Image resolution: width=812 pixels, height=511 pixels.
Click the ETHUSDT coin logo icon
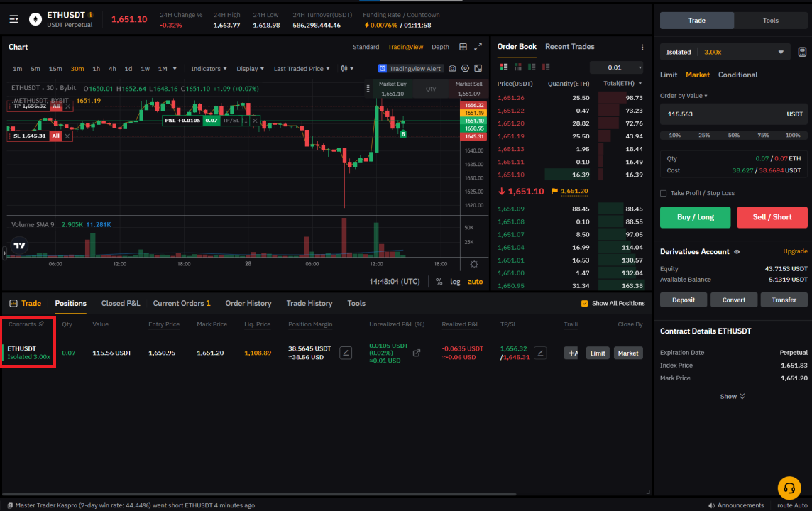tap(35, 20)
